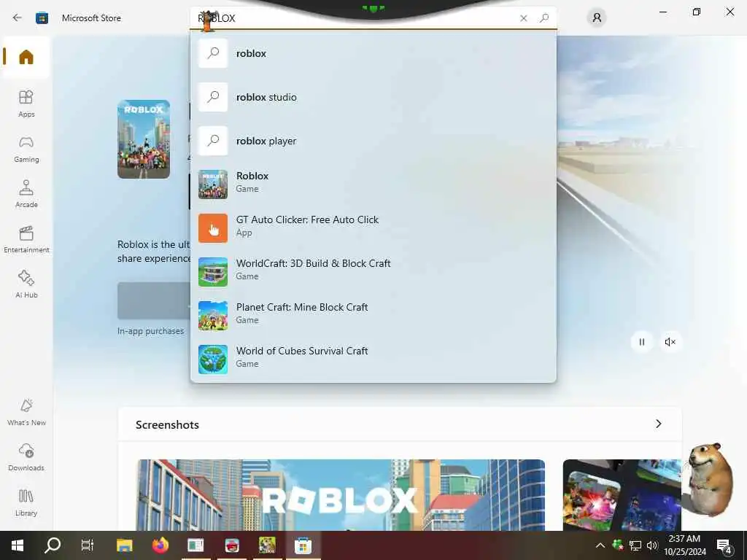
Task: Launch Firefox from the taskbar
Action: pos(160,545)
